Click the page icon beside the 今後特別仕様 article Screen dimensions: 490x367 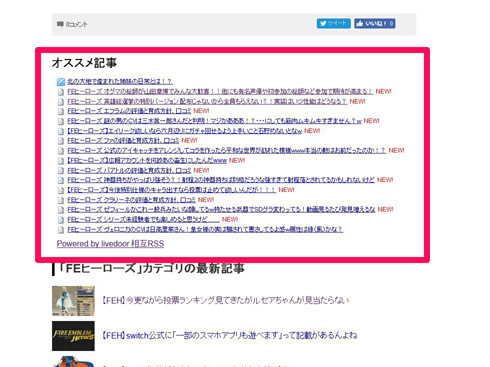coord(61,191)
